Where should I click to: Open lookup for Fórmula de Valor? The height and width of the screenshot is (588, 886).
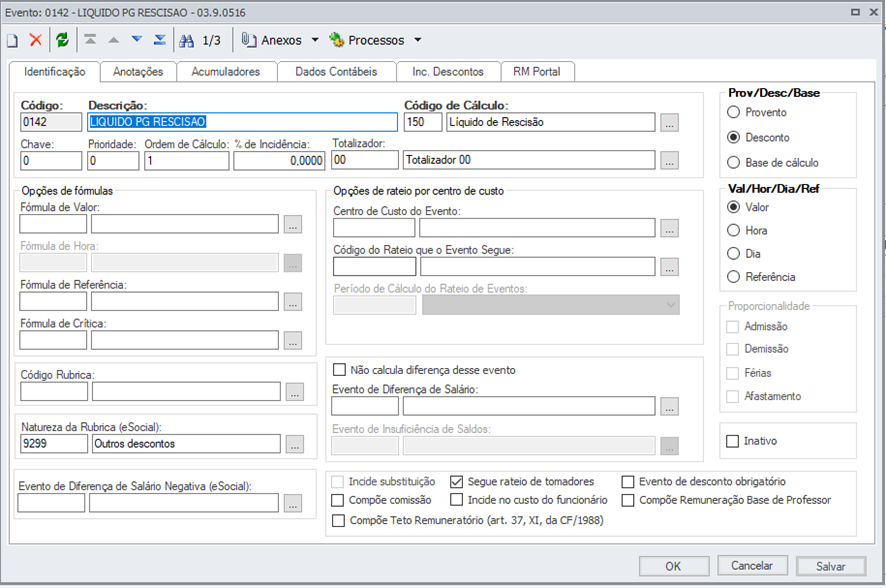tap(293, 224)
